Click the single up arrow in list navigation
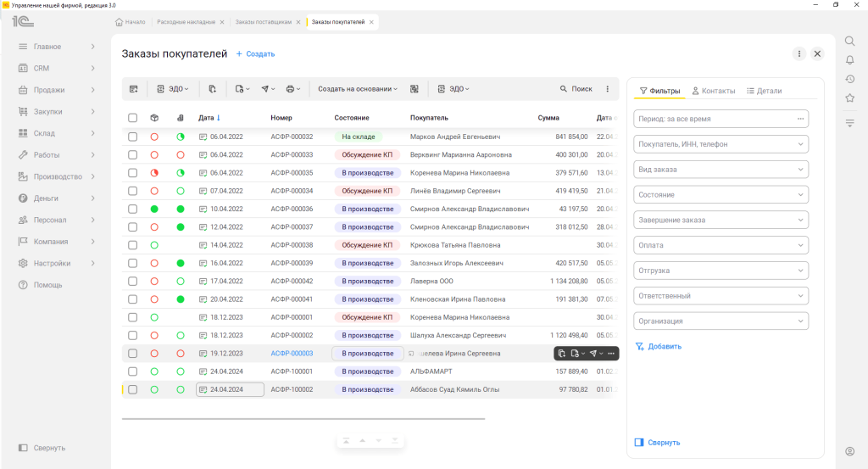Image resolution: width=868 pixels, height=469 pixels. point(362,441)
